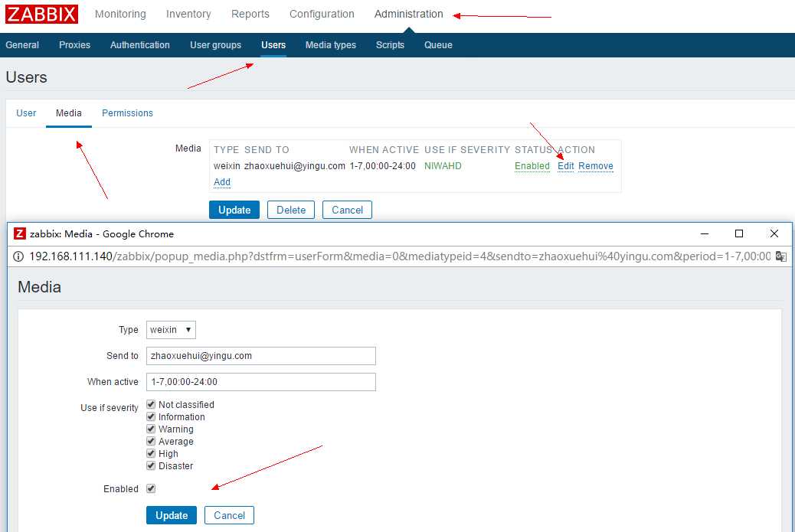The height and width of the screenshot is (532, 795).
Task: Open the Inventory menu
Action: [188, 15]
